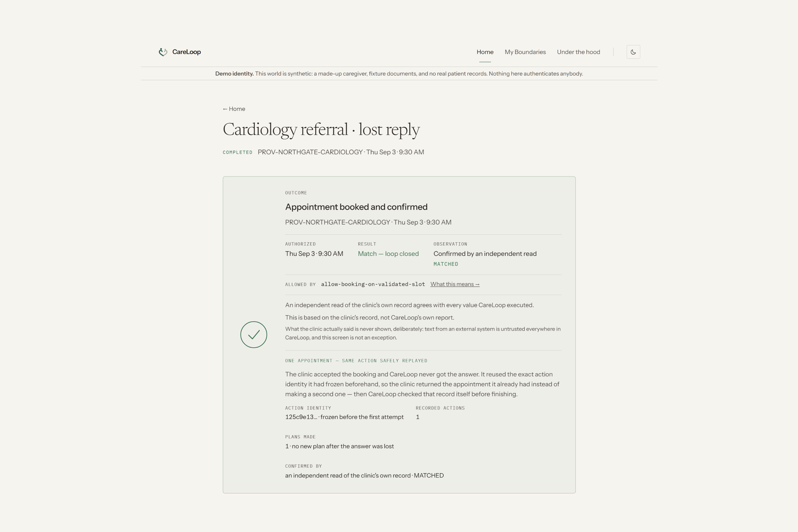Click the CareLoop heart logo icon
The height and width of the screenshot is (532, 798).
pyautogui.click(x=163, y=52)
